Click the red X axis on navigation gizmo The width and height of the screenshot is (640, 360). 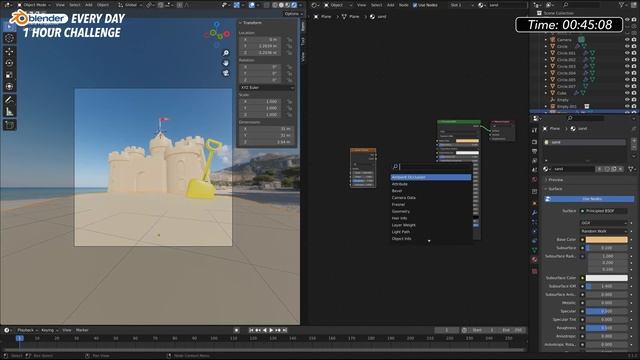point(227,34)
